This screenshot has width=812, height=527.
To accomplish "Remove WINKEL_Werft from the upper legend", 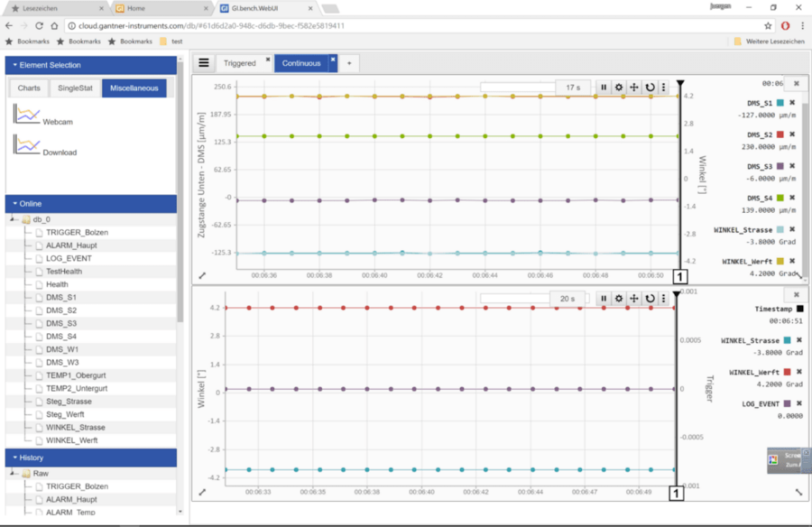I will 792,261.
